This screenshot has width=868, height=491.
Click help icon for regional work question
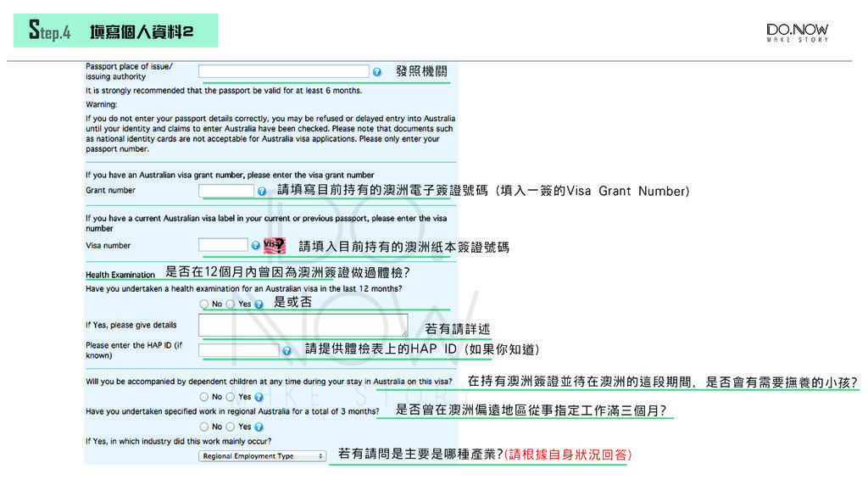pos(259,427)
